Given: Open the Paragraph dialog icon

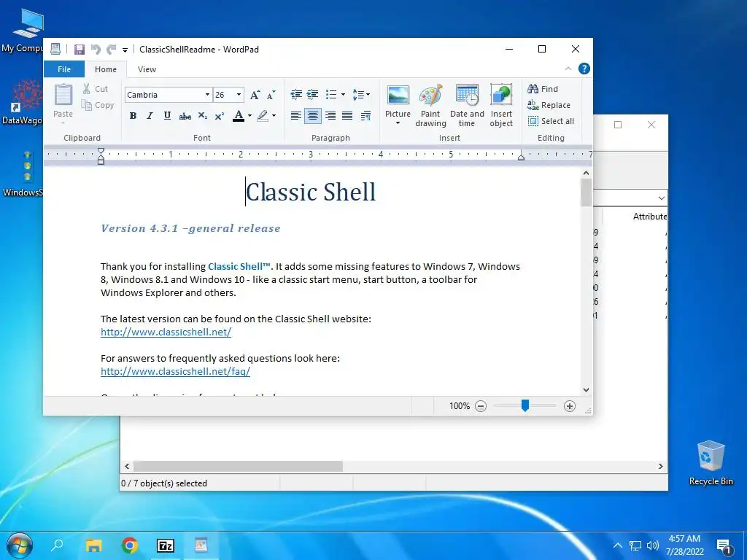Looking at the screenshot, I should 366,116.
